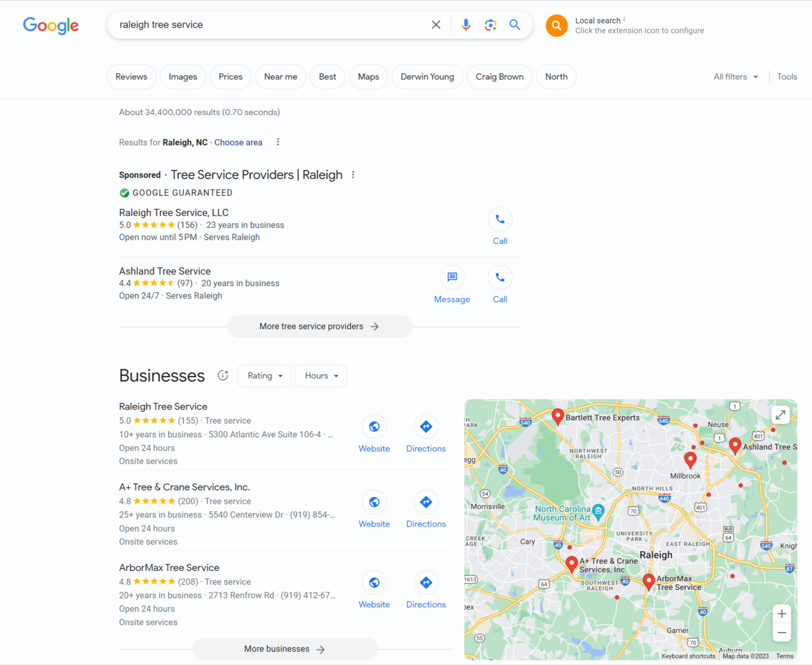The image size is (812, 665).
Task: Clear the search query with the X
Action: click(436, 25)
